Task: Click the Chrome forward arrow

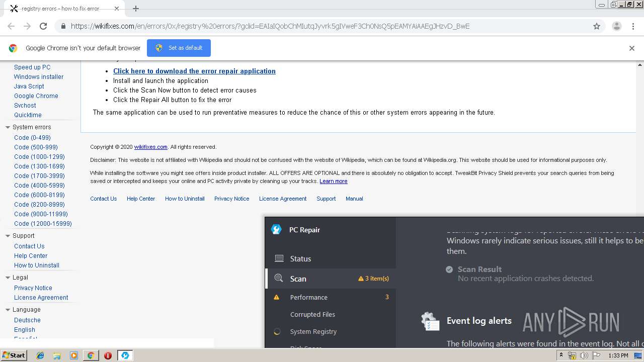Action: click(x=27, y=26)
